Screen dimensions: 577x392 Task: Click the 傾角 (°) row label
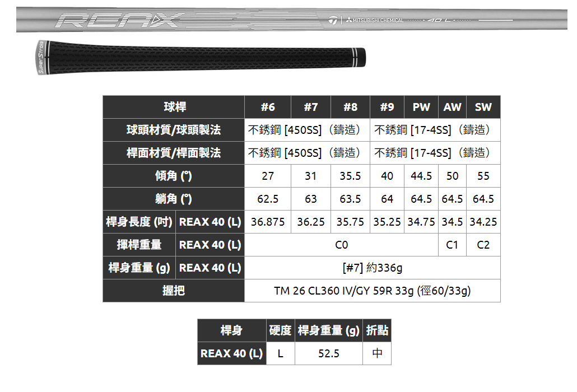(174, 176)
